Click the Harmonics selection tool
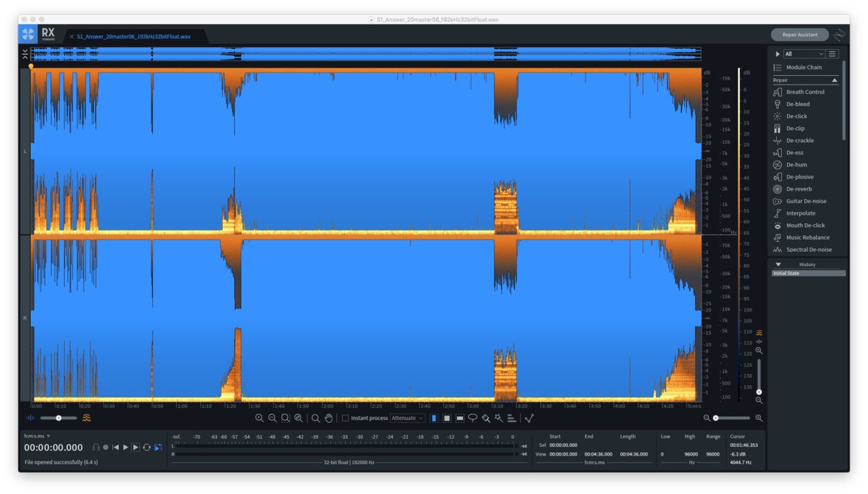868x494 pixels. pyautogui.click(x=511, y=418)
